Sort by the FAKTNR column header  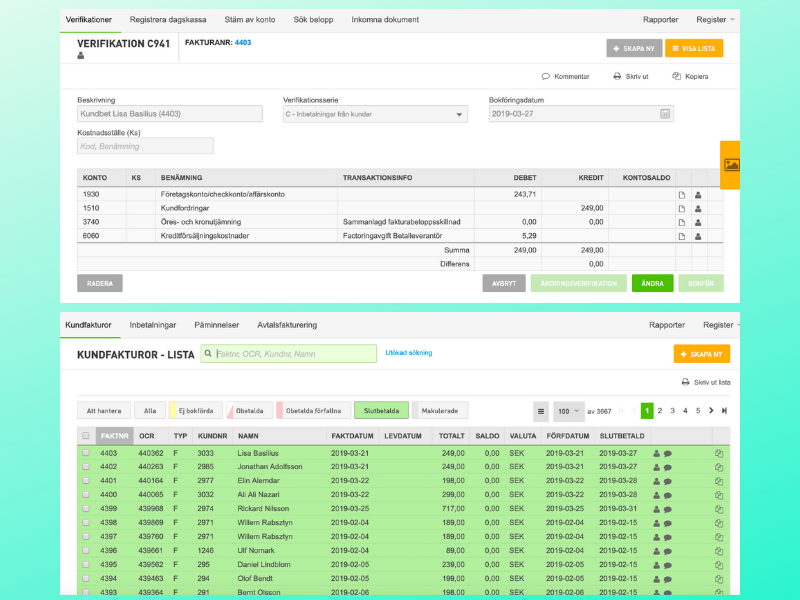(x=114, y=436)
